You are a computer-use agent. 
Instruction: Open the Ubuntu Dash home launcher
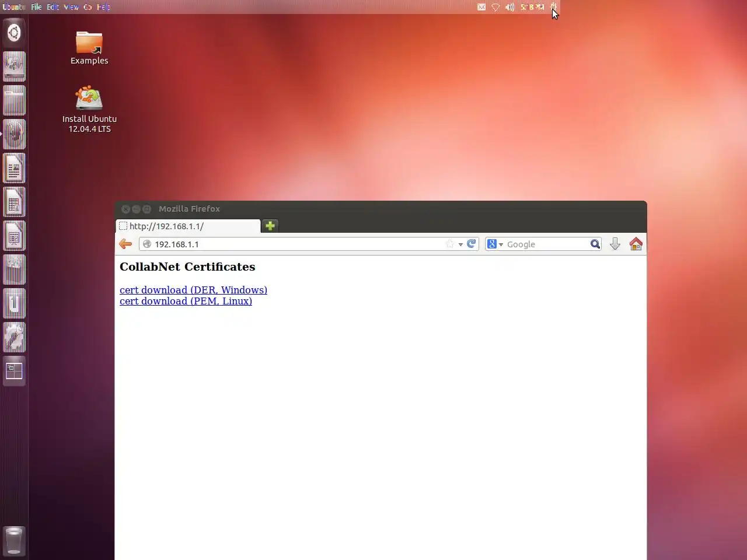pos(14,32)
